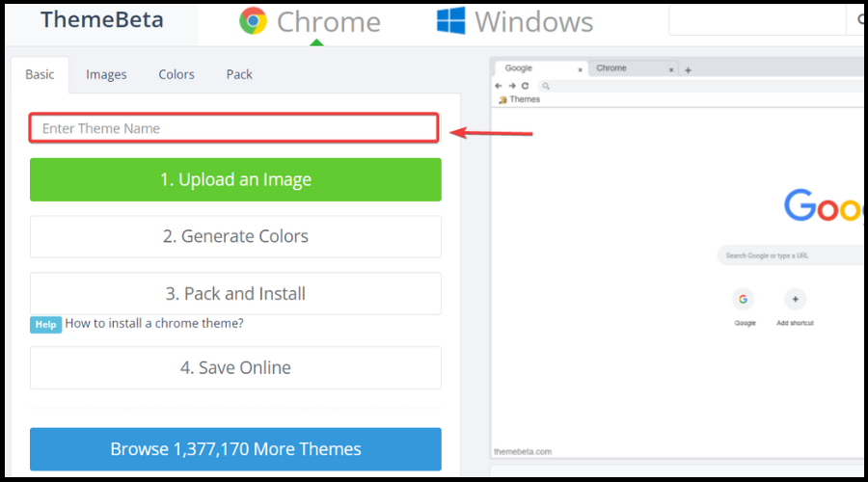The width and height of the screenshot is (868, 482).
Task: Click the 2. Generate Colors button
Action: coord(236,236)
